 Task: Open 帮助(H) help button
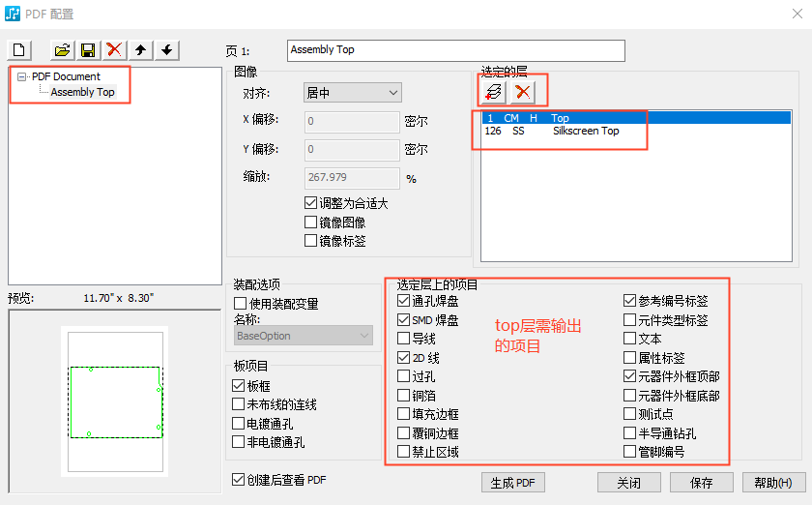(773, 483)
